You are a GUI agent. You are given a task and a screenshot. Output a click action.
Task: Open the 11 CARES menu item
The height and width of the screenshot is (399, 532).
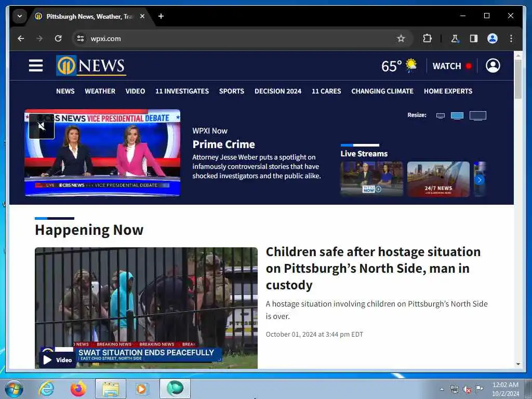tap(326, 91)
